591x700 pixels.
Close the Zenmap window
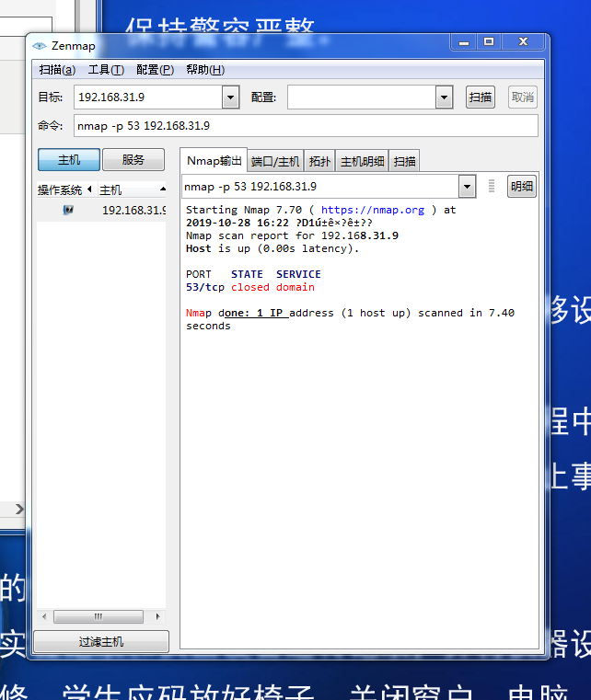coord(523,42)
